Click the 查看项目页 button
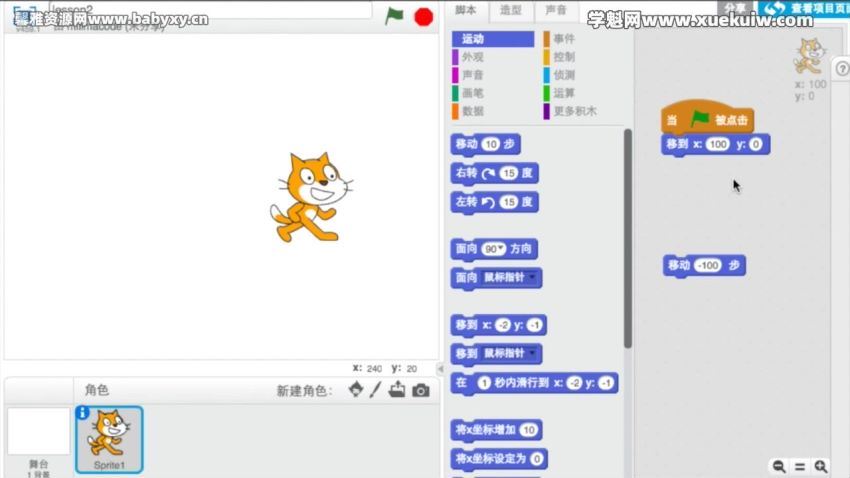 point(804,9)
